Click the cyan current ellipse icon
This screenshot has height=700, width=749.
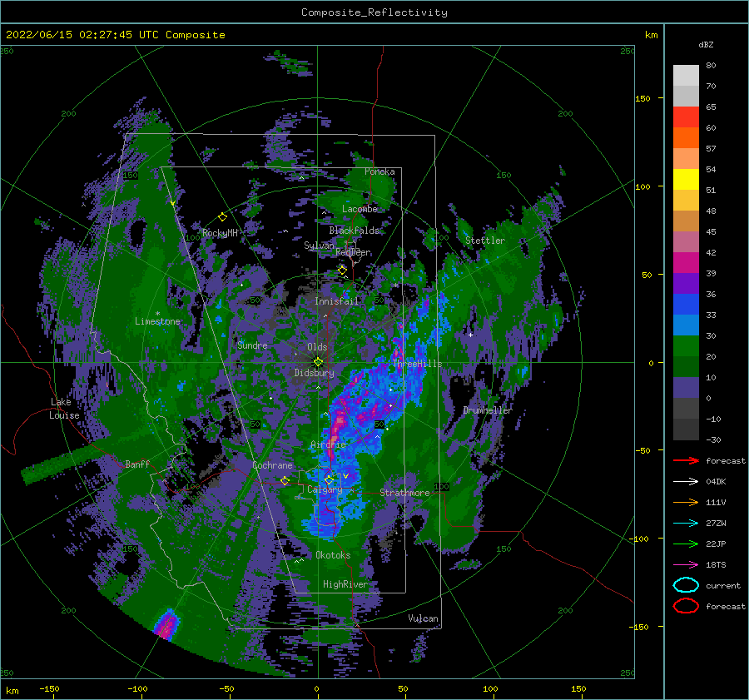686,585
